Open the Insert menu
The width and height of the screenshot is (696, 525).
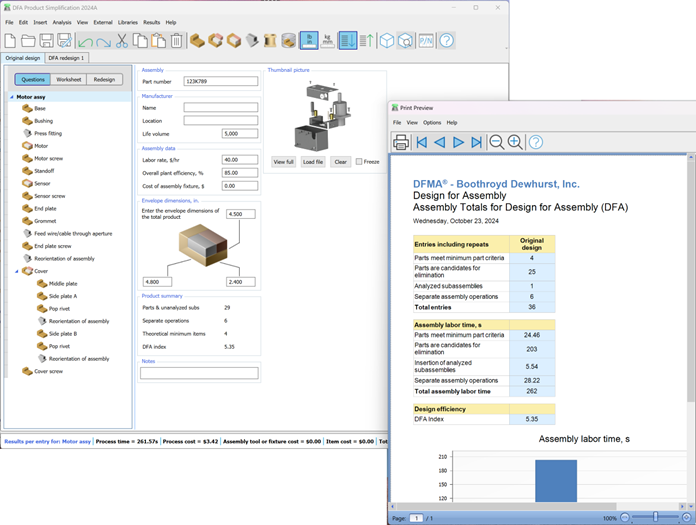(x=40, y=22)
